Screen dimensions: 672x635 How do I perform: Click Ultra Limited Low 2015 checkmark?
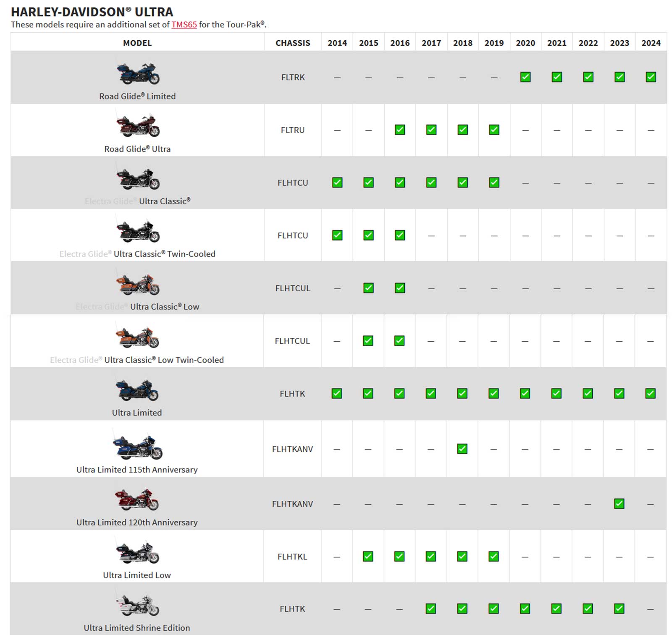point(368,557)
